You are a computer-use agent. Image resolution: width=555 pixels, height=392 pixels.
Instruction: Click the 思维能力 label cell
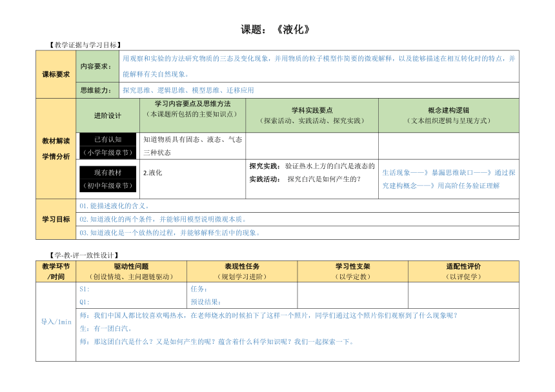click(97, 90)
